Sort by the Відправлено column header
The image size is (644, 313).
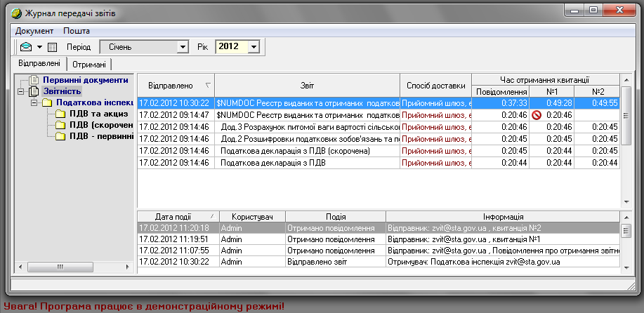[176, 85]
